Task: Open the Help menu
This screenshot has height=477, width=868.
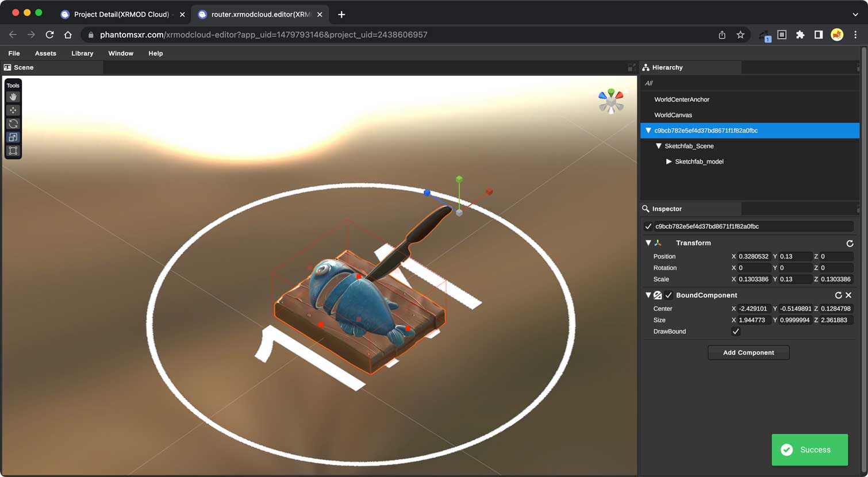Action: [x=156, y=53]
